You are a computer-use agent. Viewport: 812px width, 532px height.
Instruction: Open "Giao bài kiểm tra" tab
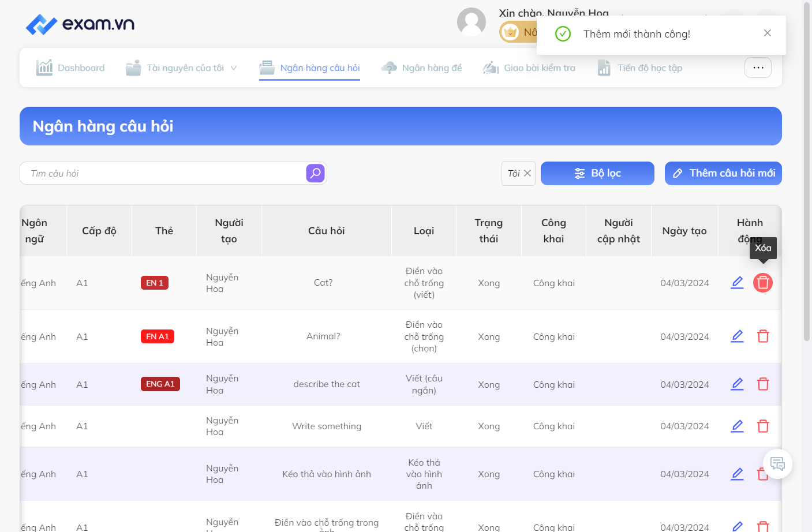(529, 68)
